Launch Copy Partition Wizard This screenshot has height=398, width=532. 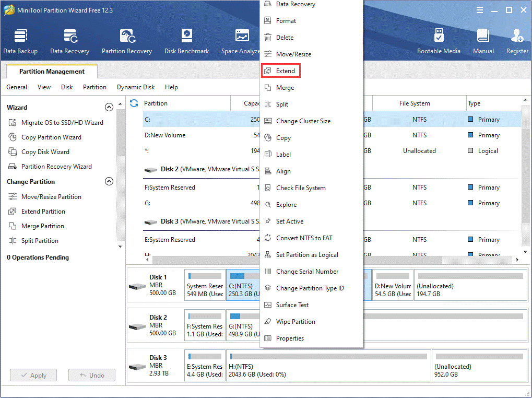45,137
